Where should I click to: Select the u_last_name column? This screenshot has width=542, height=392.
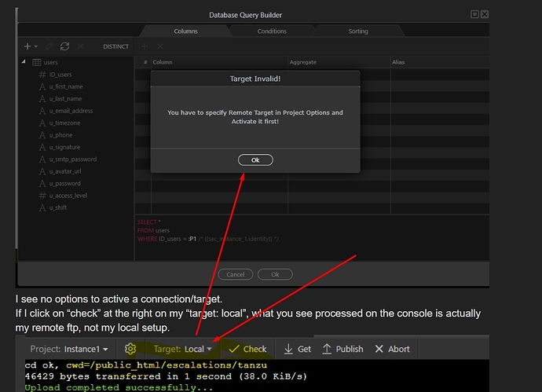66,98
